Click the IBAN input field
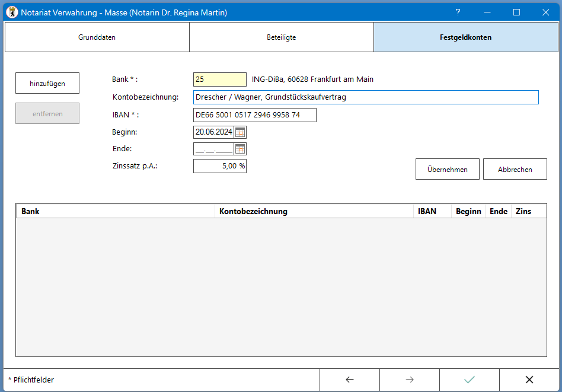 pyautogui.click(x=254, y=115)
